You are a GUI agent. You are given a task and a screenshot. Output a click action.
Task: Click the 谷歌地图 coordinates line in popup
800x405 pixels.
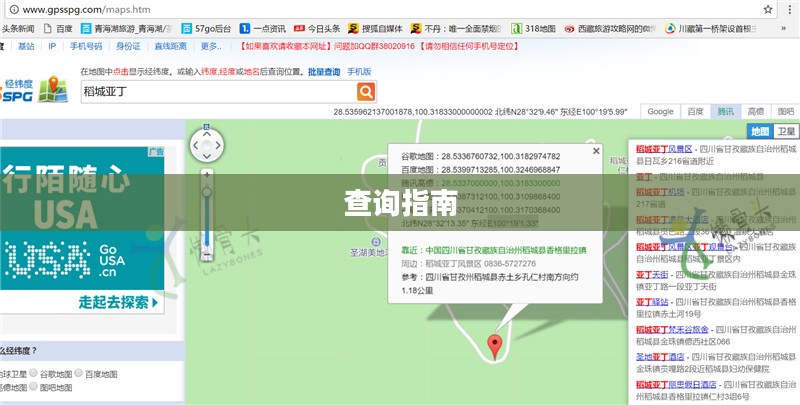click(481, 156)
